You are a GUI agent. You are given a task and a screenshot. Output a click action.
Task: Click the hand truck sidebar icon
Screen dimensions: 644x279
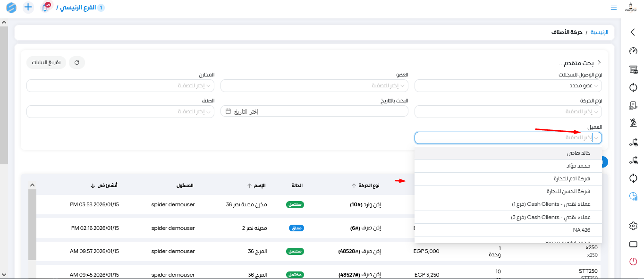pyautogui.click(x=633, y=123)
